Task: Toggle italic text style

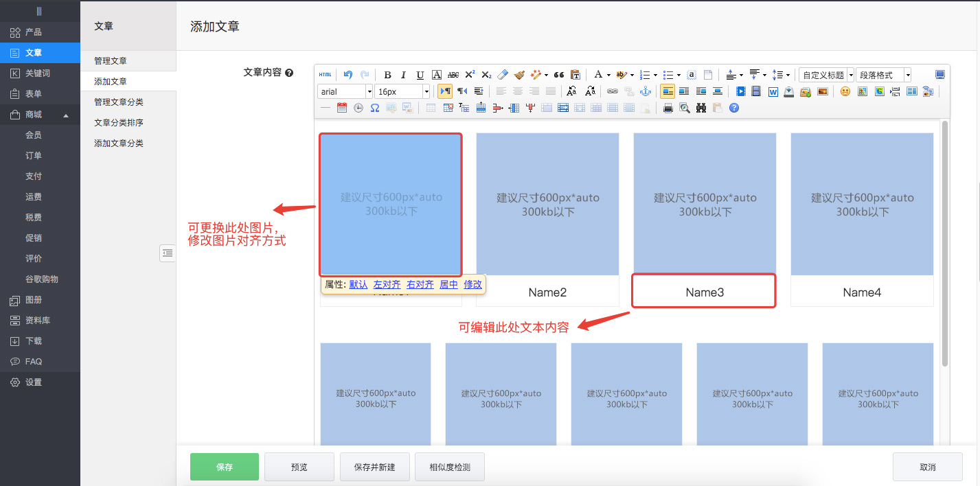Action: [x=404, y=75]
